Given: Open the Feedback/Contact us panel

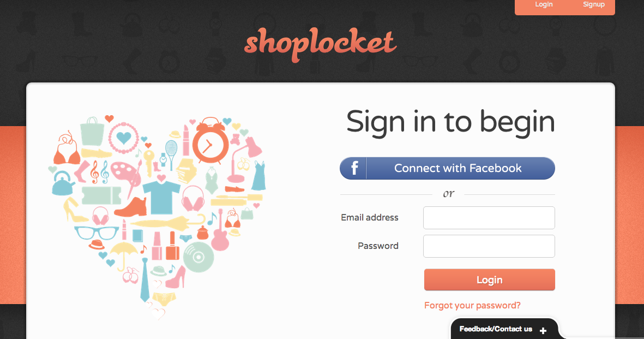Looking at the screenshot, I should (496, 329).
